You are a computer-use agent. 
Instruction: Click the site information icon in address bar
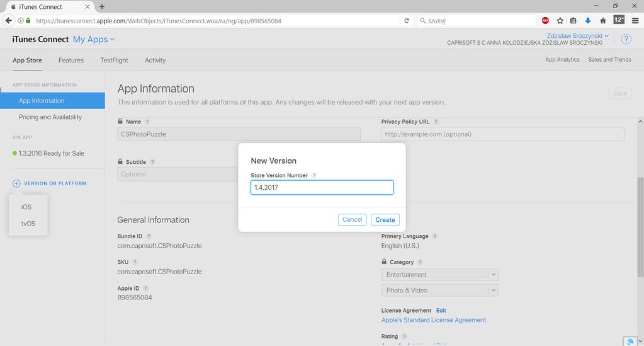21,21
